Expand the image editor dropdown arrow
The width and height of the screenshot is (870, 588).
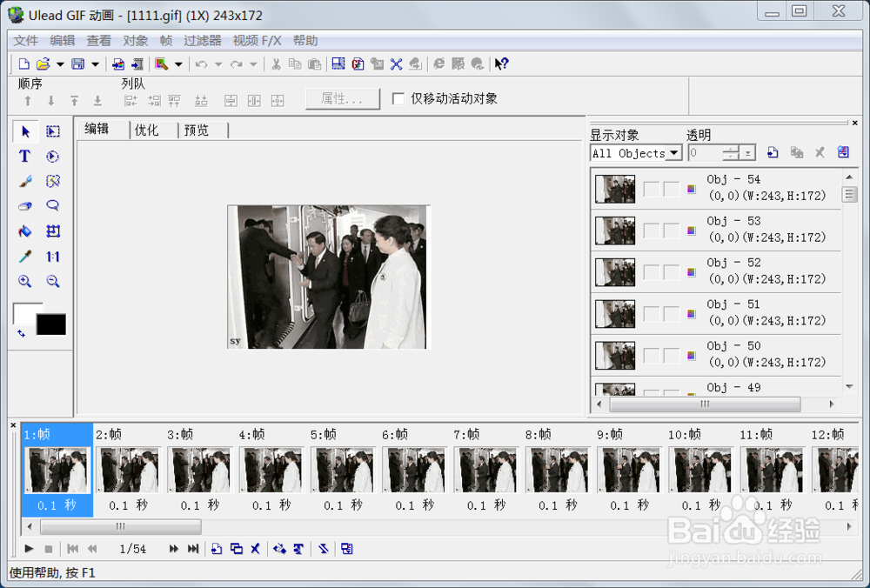[x=178, y=64]
